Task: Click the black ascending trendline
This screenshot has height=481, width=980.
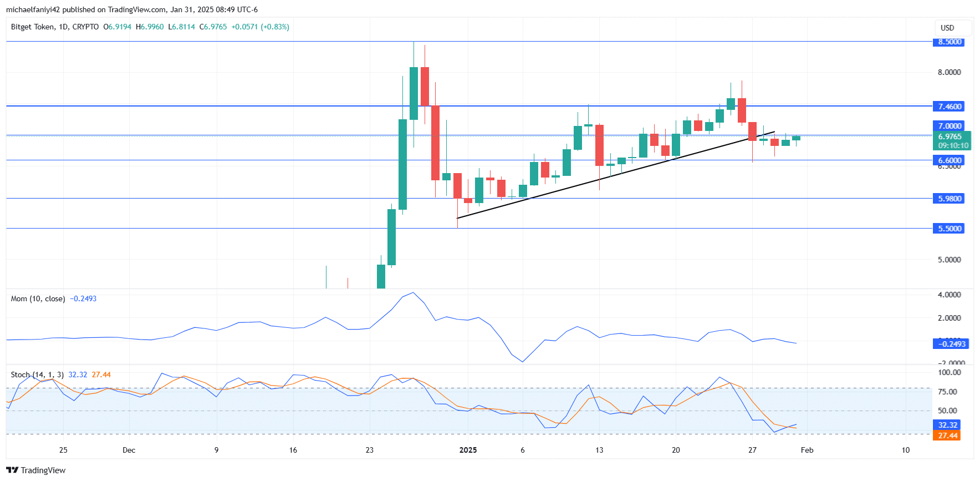Action: [x=615, y=175]
